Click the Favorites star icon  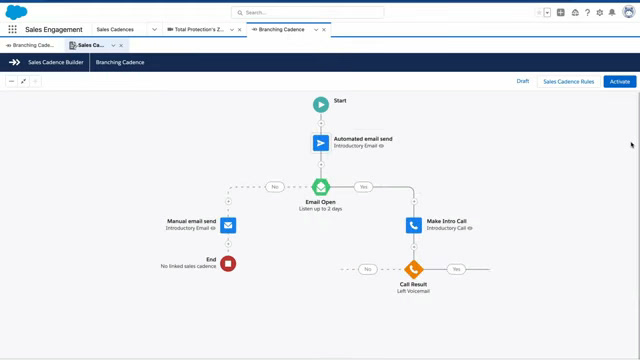[x=539, y=13]
